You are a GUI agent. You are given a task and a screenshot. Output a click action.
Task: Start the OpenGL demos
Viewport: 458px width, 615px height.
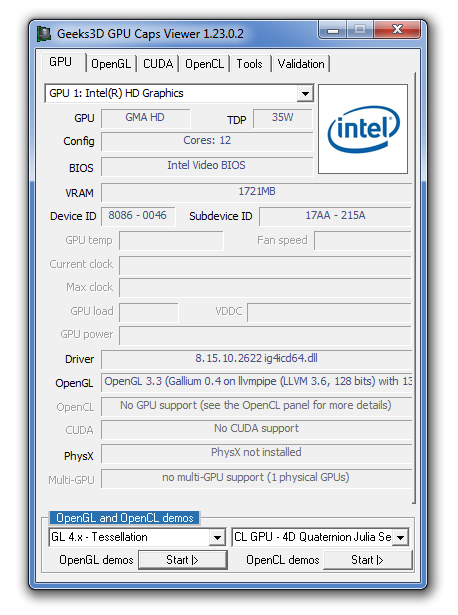tap(183, 560)
